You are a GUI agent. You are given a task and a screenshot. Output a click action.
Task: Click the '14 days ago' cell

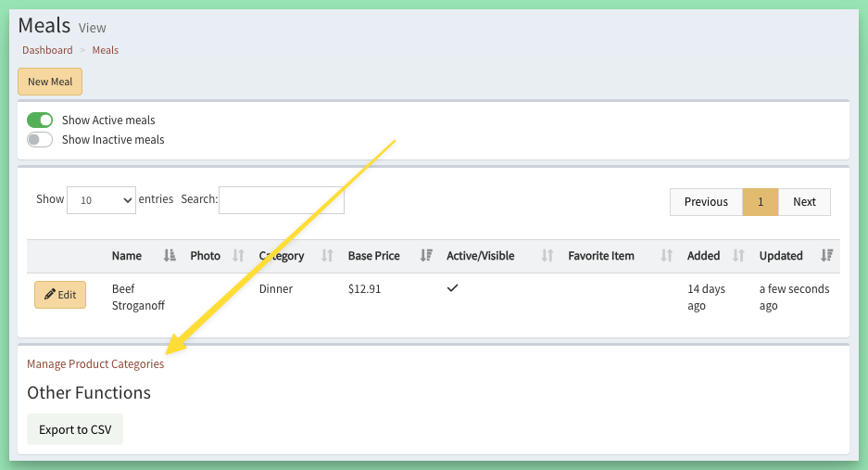(706, 297)
